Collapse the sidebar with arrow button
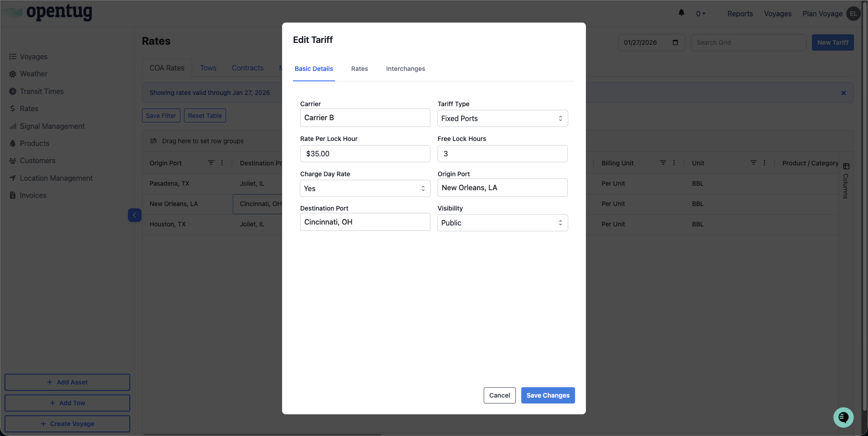Image resolution: width=868 pixels, height=436 pixels. 134,215
